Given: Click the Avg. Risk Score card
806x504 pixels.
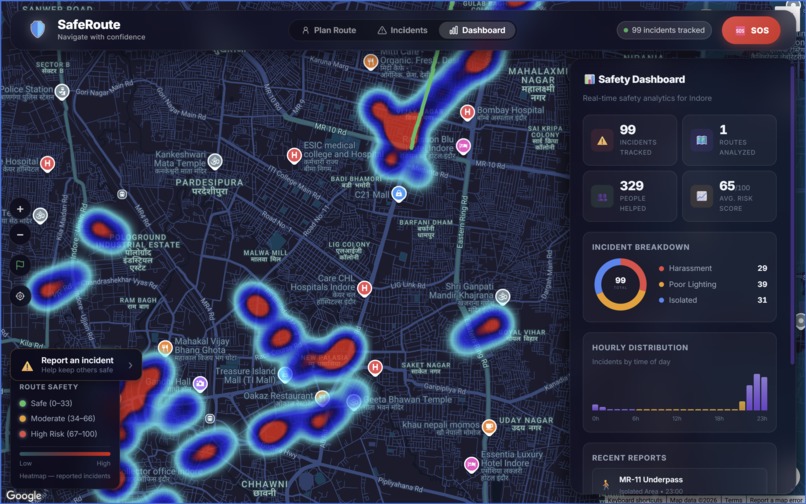Looking at the screenshot, I should point(729,196).
